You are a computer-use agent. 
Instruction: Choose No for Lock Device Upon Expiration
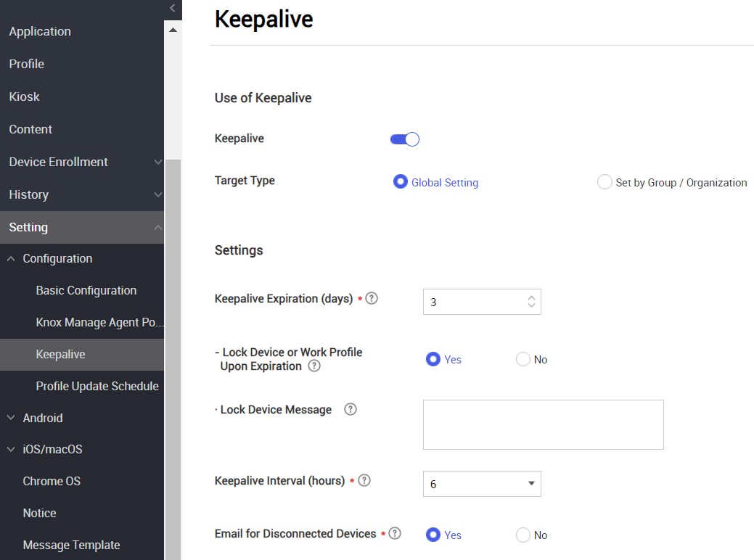(523, 359)
